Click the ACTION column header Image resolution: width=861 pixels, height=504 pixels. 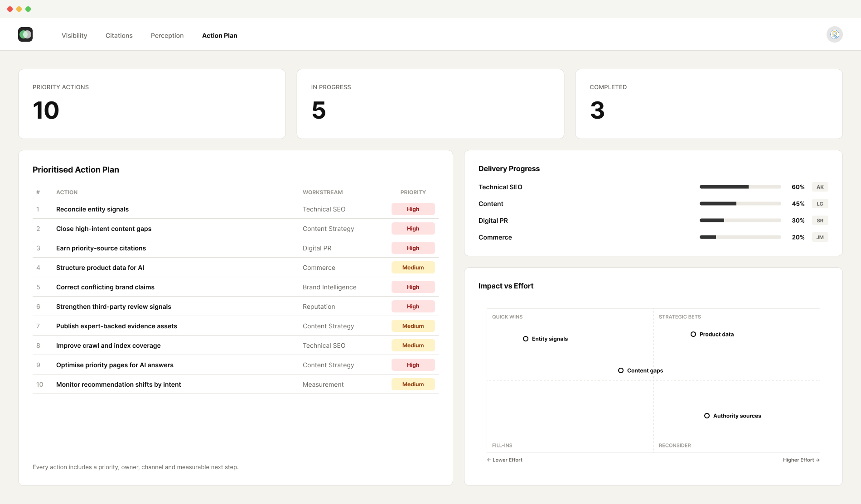click(67, 192)
